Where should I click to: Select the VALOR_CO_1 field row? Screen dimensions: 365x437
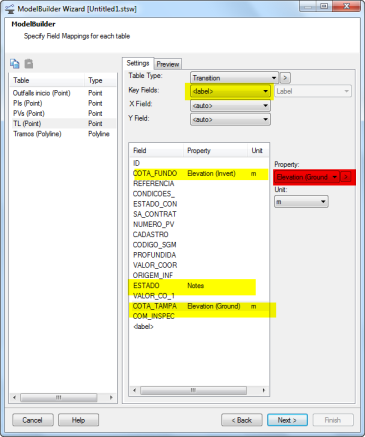point(199,296)
